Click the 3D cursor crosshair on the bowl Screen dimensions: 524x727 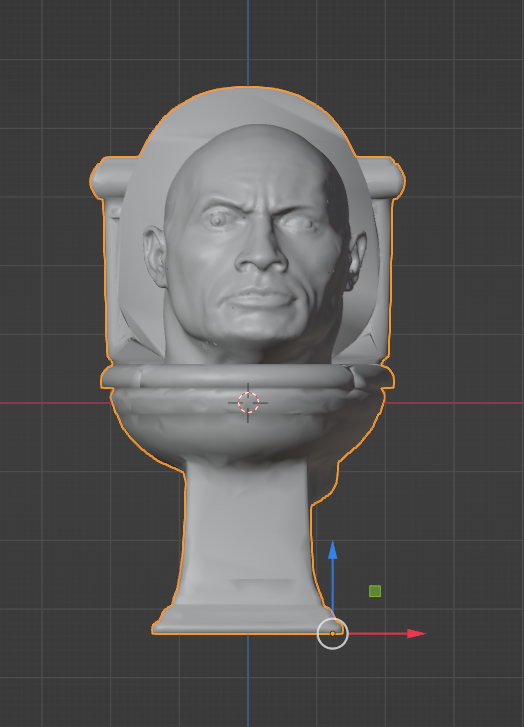point(248,402)
